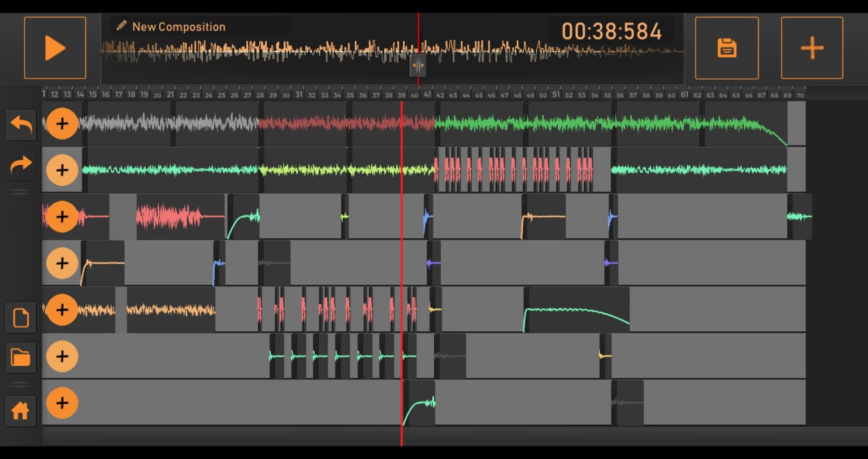The image size is (868, 459).
Task: Go to the Home screen icon
Action: pos(20,410)
